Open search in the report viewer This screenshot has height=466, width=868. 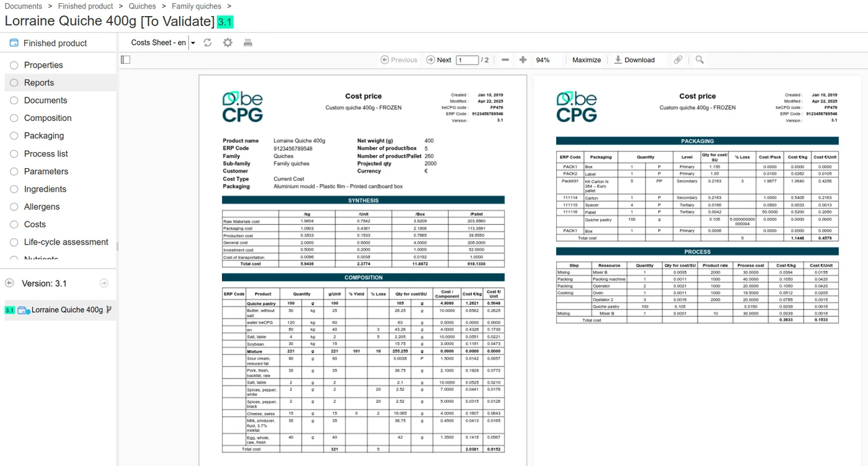tap(699, 60)
